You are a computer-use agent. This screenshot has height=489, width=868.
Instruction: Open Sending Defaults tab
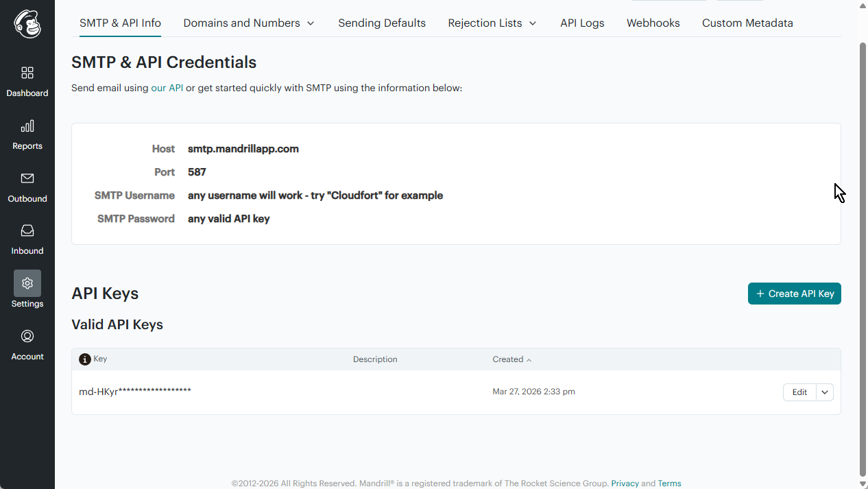[x=382, y=23]
